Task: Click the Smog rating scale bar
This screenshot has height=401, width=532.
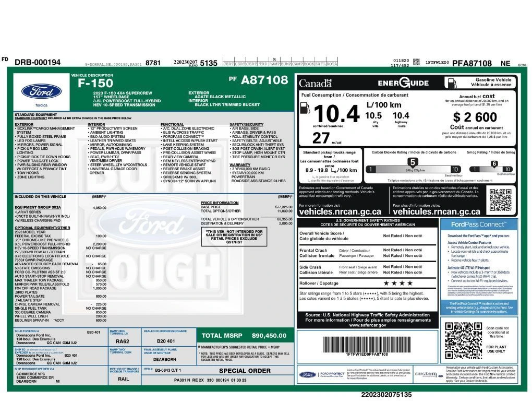Action: 491,169
